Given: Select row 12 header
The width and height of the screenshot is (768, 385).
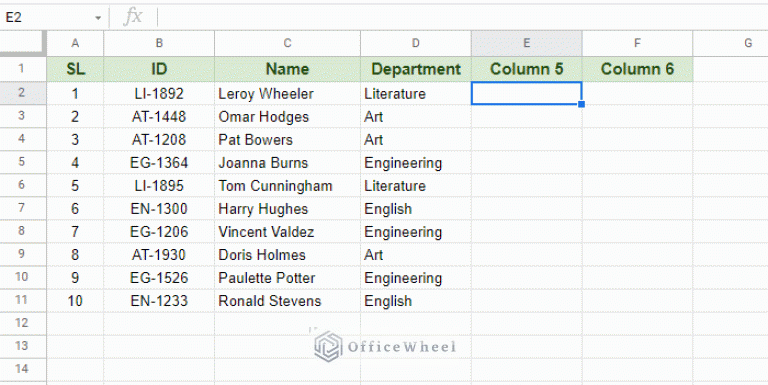Looking at the screenshot, I should [x=23, y=323].
